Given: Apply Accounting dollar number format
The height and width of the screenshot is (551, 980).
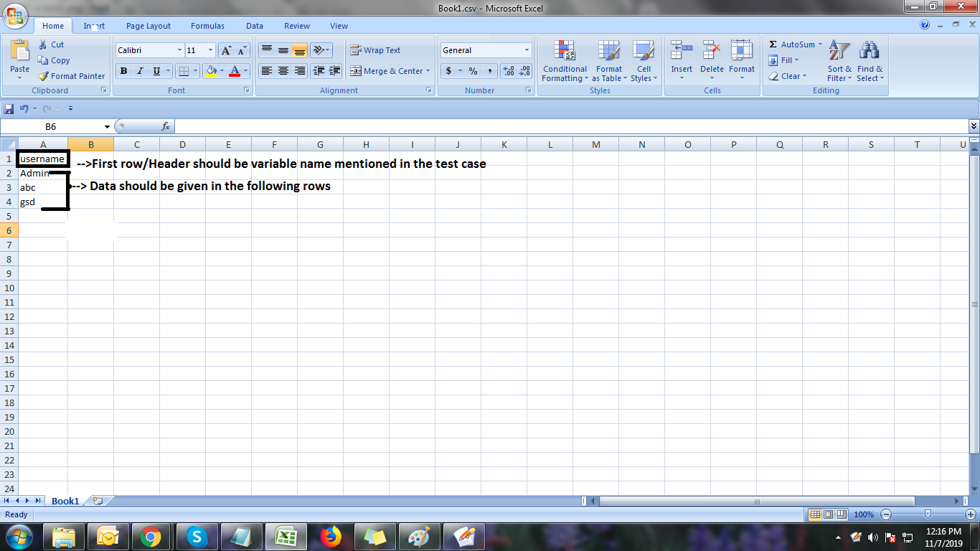Looking at the screenshot, I should 449,71.
